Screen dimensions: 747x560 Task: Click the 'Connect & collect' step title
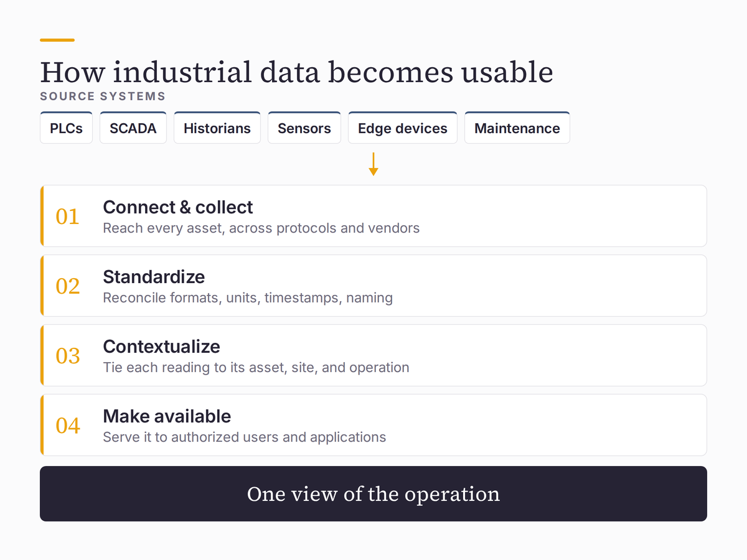178,207
